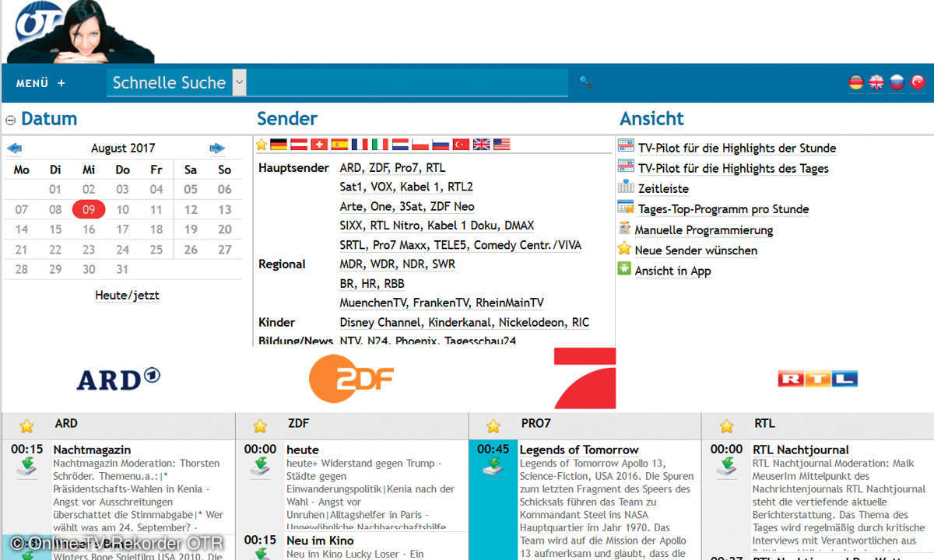Screen dimensions: 934x560
Task: Filter channels by Russian flag in Sender
Action: (441, 145)
